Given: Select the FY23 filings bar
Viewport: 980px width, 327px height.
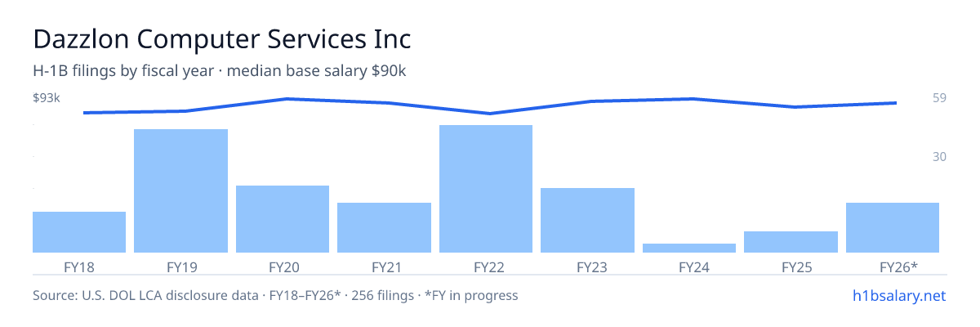Looking at the screenshot, I should coord(587,220).
